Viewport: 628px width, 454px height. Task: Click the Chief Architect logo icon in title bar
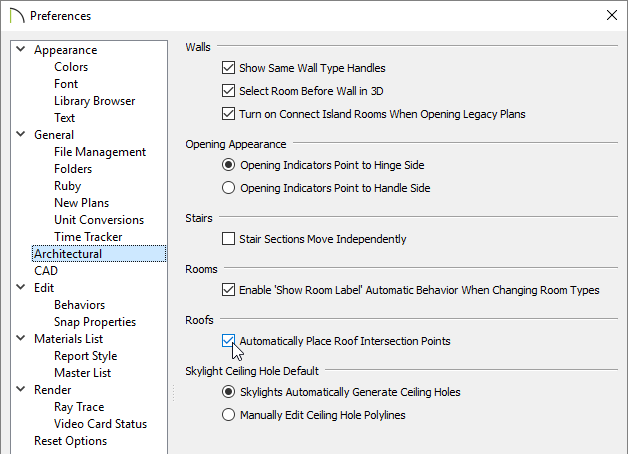pyautogui.click(x=17, y=16)
